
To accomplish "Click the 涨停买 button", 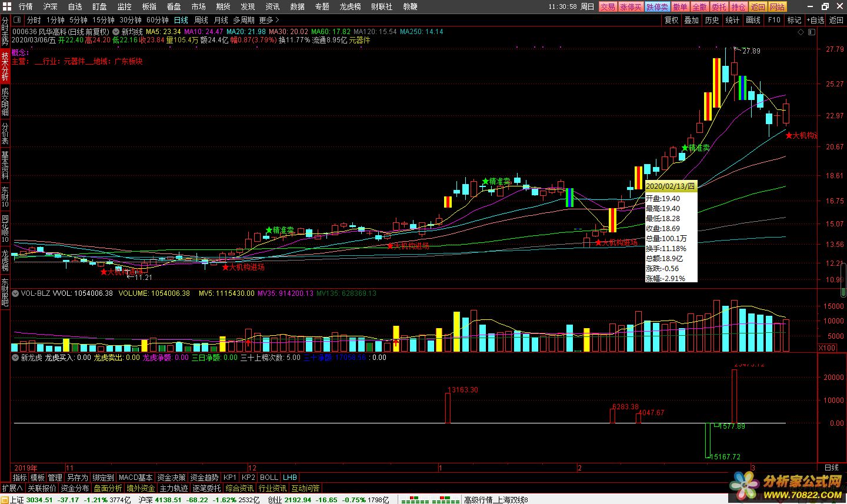I will (x=631, y=6).
